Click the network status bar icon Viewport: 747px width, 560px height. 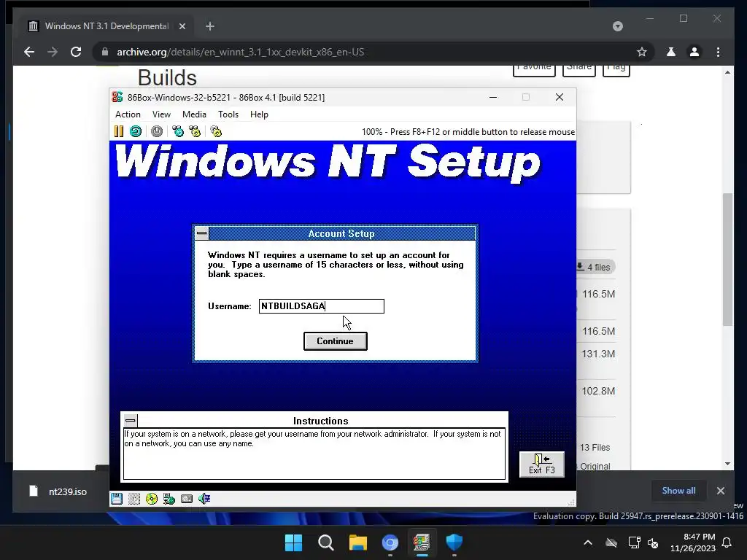169,499
